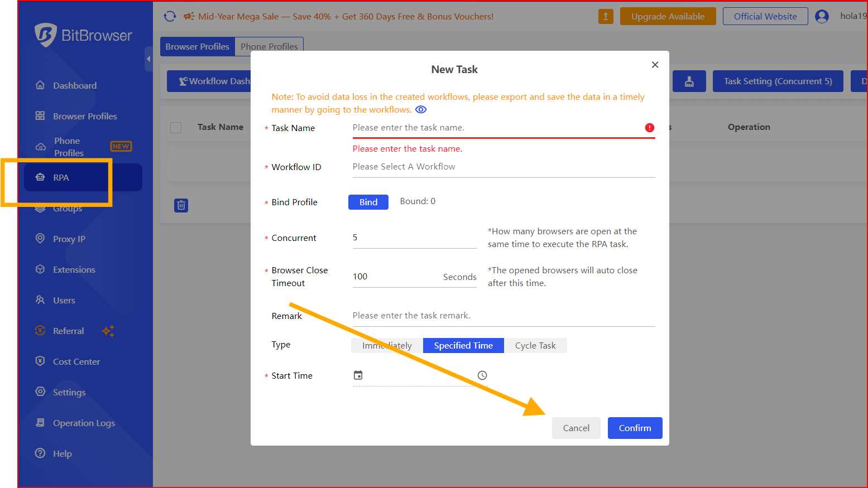Viewport: 868px width, 488px height.
Task: Click the Browser Close Timeout field
Action: coord(415,277)
